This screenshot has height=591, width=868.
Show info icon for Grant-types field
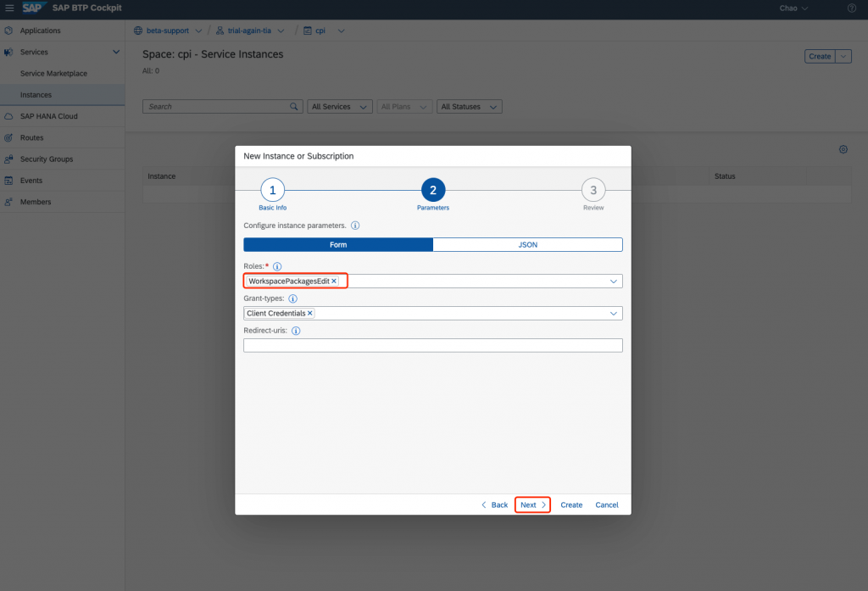click(292, 298)
